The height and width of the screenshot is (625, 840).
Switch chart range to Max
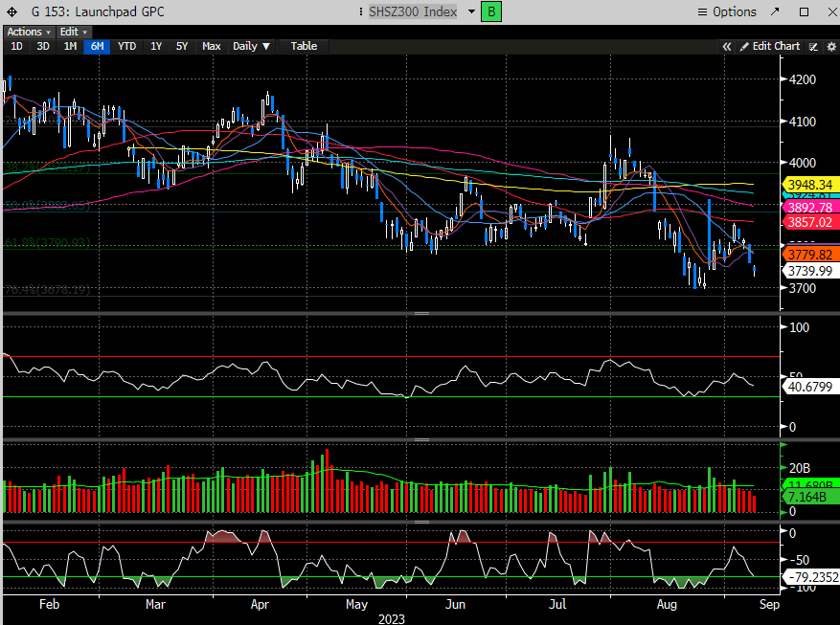(212, 47)
